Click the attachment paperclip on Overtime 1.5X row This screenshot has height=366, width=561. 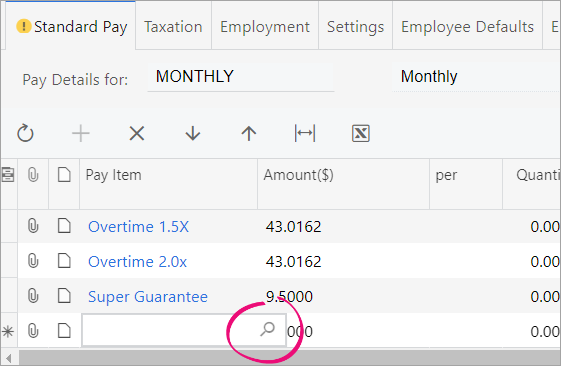33,226
